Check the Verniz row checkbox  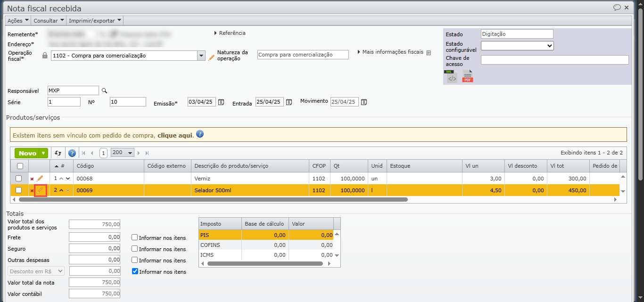[19, 179]
